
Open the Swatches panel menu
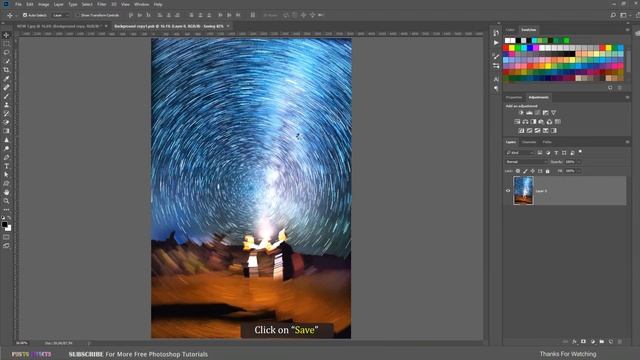(627, 30)
